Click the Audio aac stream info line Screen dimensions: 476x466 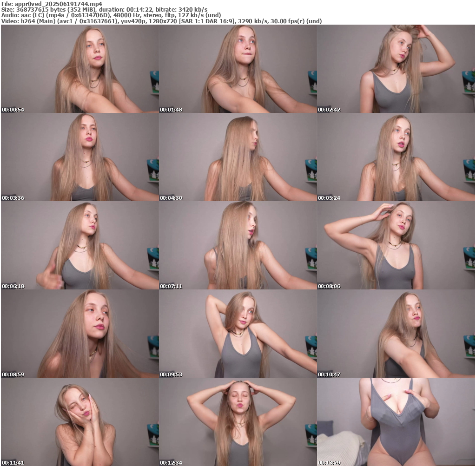111,15
